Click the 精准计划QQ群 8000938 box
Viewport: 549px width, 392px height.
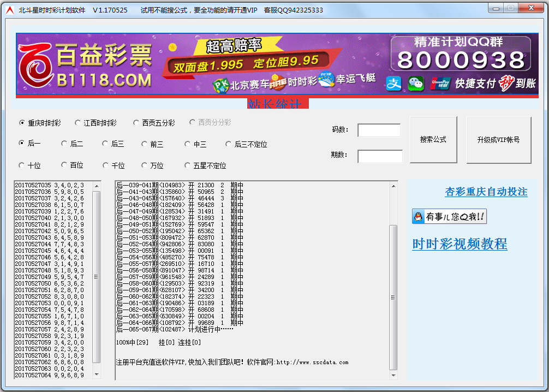tap(461, 54)
